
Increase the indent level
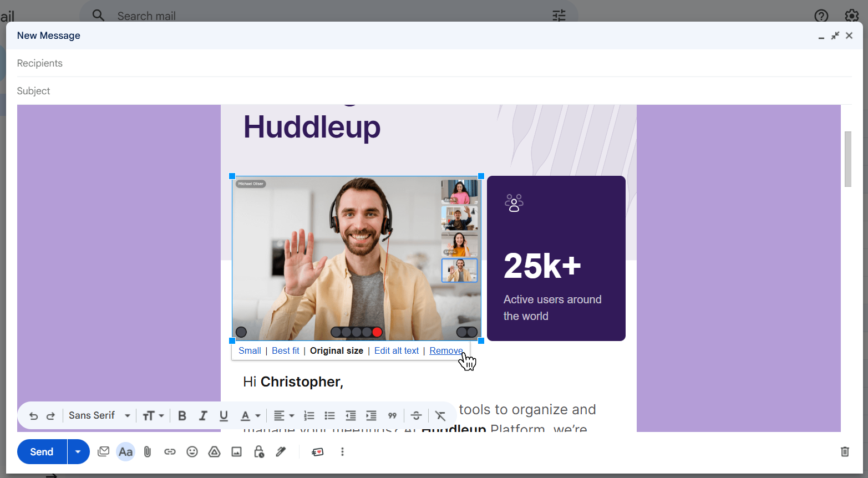(371, 416)
